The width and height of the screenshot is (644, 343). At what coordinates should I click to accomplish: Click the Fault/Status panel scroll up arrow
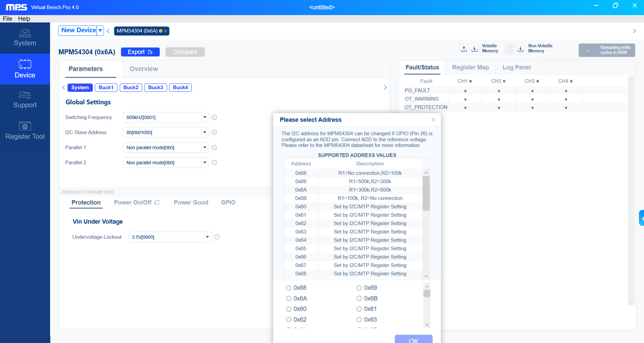click(631, 79)
